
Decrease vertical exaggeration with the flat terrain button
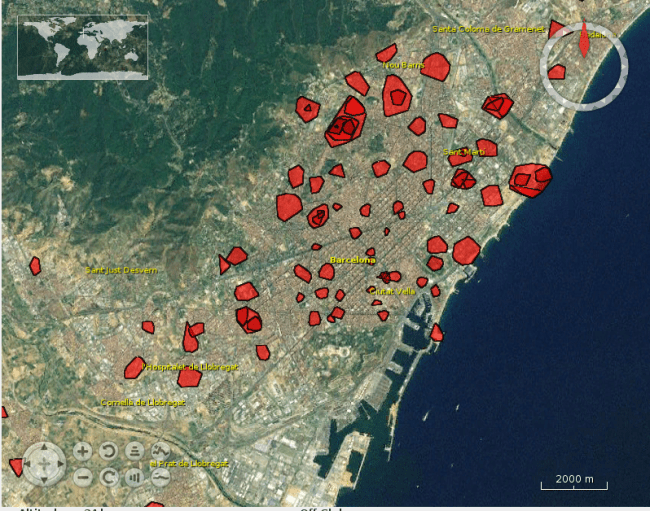pyautogui.click(x=160, y=477)
